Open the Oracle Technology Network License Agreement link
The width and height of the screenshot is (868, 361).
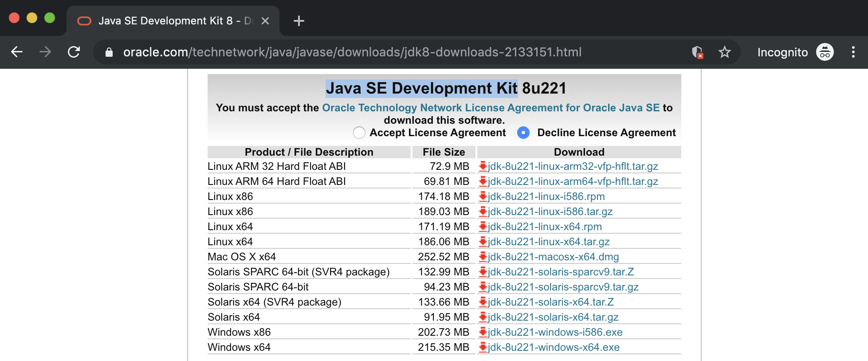tap(491, 108)
